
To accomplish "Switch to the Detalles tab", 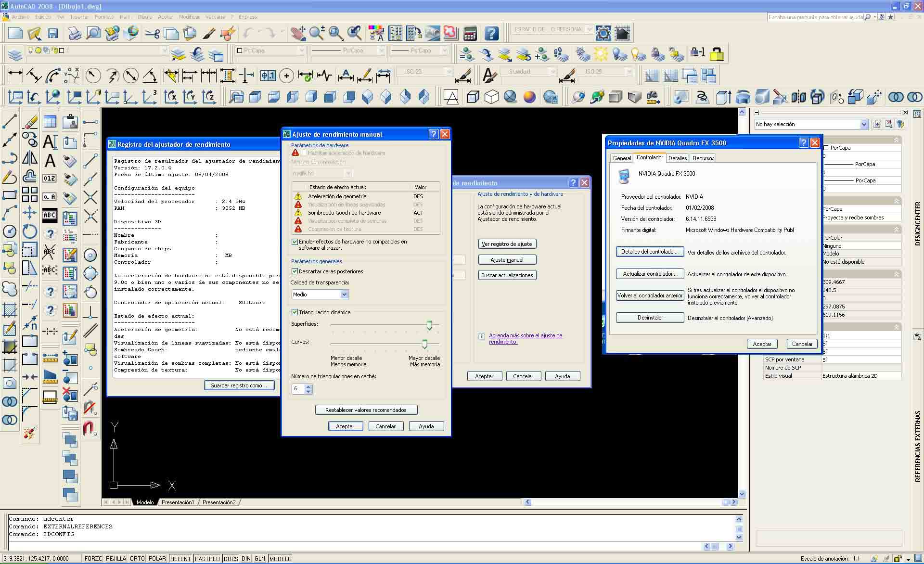I will point(677,158).
